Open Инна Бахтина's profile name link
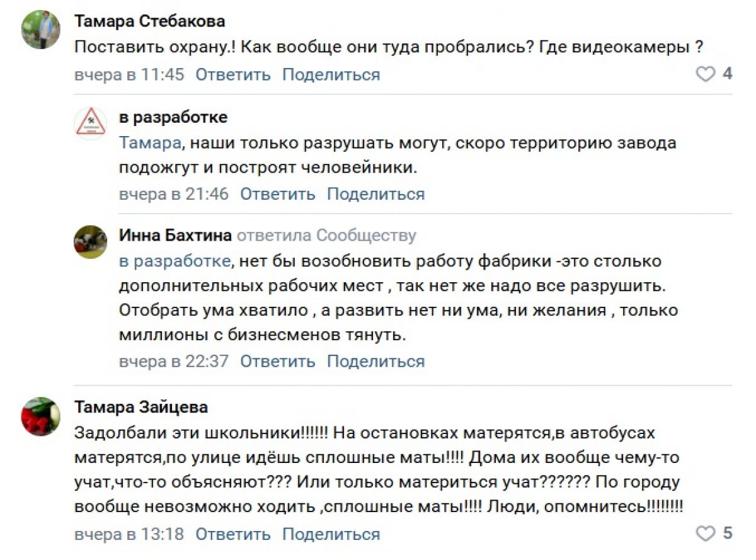The image size is (756, 560). point(176,236)
